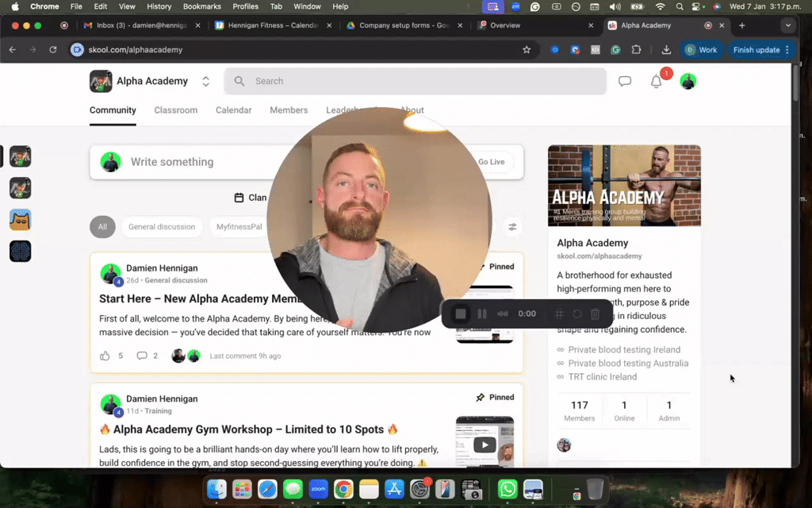812x508 pixels.
Task: Open comments on the Start Here post
Action: 141,356
